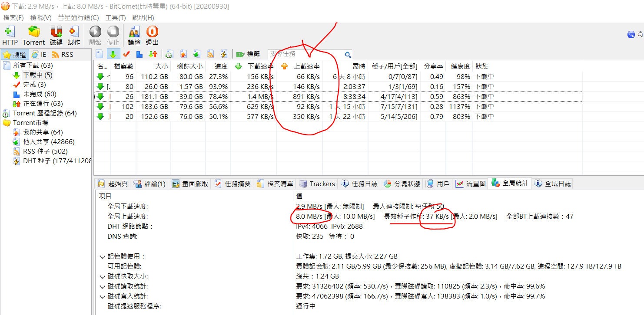Filter incomplete tasks blue icon
644x315 pixels.
point(139,54)
